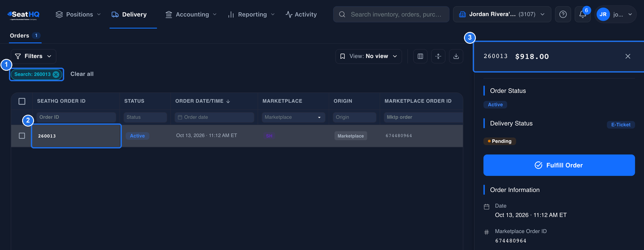Open the Jordan Rivera account switcher
This screenshot has width=644, height=250.
tap(502, 14)
